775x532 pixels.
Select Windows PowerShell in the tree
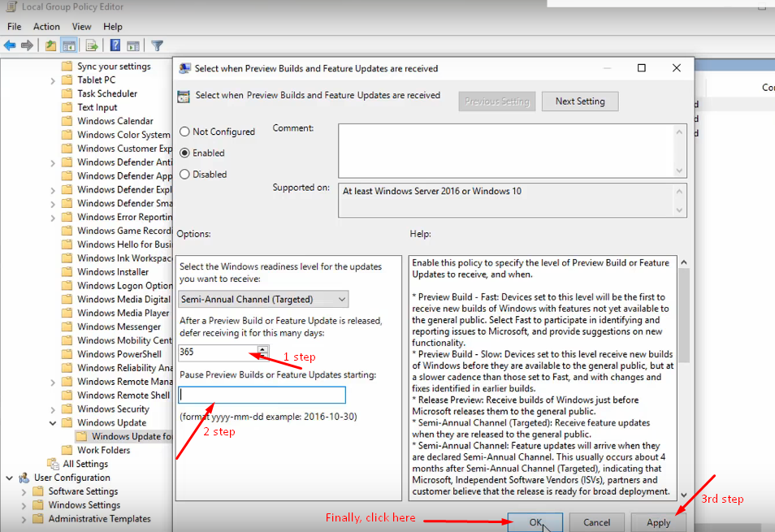point(119,354)
